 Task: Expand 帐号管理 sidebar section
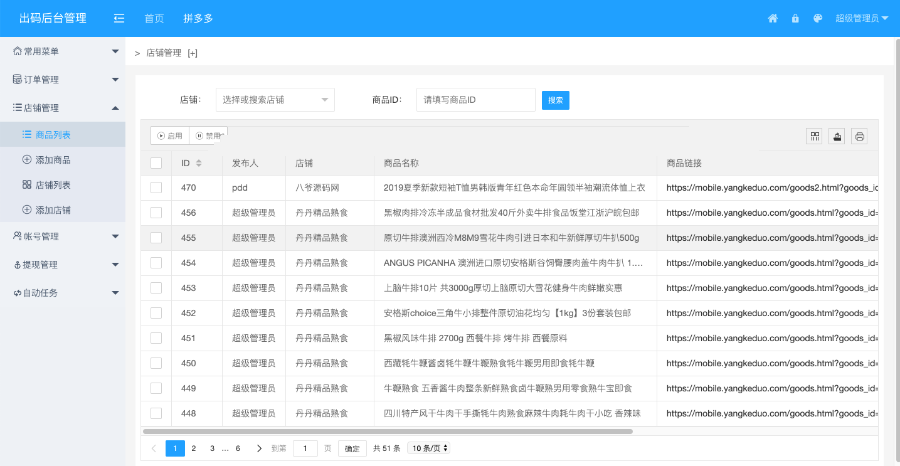[x=63, y=236]
